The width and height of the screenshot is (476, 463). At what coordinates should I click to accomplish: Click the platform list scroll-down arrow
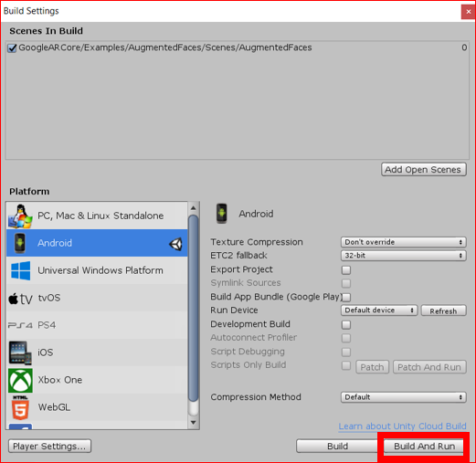tap(193, 423)
